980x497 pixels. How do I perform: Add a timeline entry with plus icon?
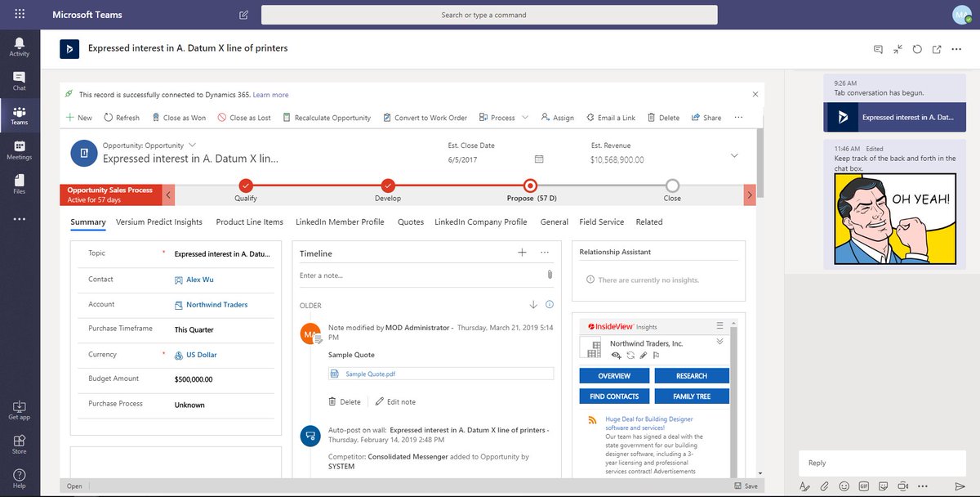522,253
